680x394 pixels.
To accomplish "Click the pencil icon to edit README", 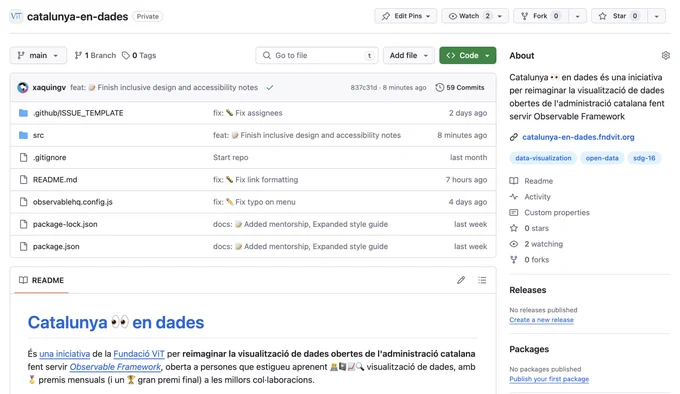I will (461, 280).
